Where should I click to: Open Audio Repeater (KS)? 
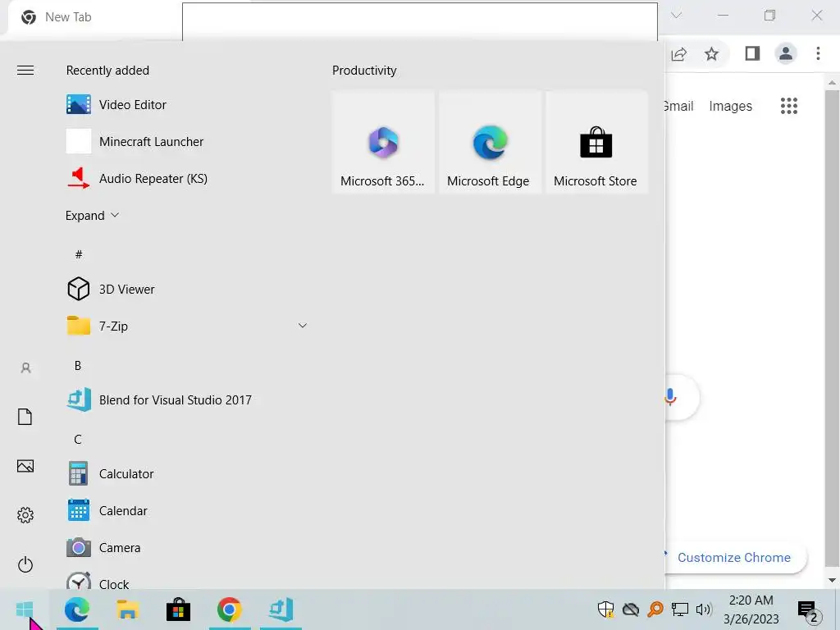pyautogui.click(x=188, y=178)
